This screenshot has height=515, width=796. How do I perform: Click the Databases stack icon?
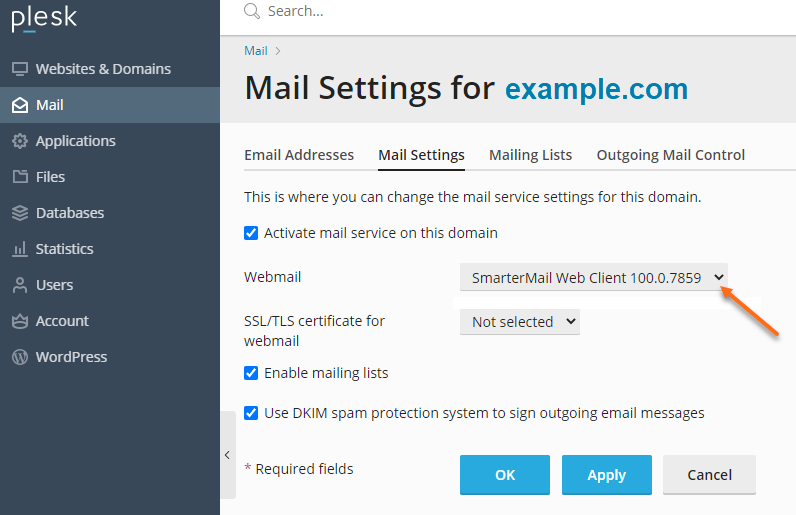pyautogui.click(x=20, y=213)
